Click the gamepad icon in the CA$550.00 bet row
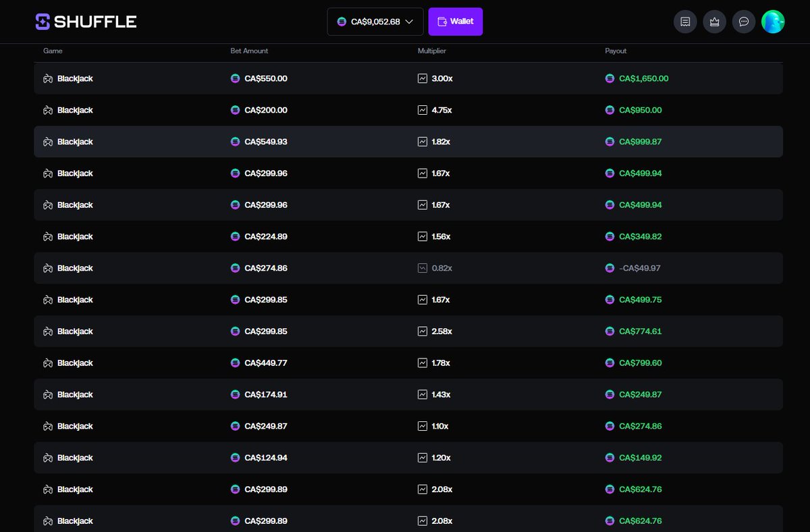Image resolution: width=810 pixels, height=532 pixels. [48, 78]
